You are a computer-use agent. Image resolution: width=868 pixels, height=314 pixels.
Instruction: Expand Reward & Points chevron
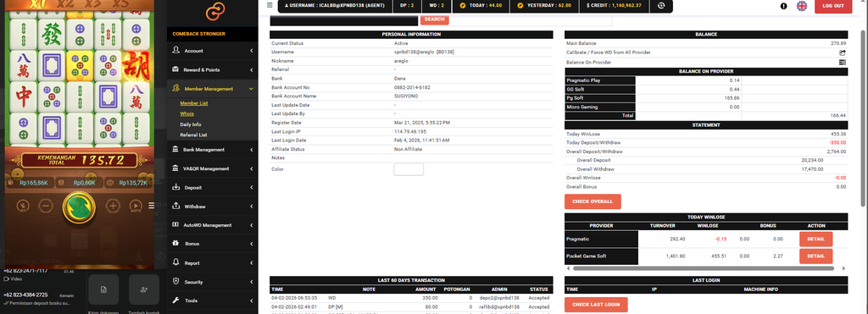[x=251, y=69]
